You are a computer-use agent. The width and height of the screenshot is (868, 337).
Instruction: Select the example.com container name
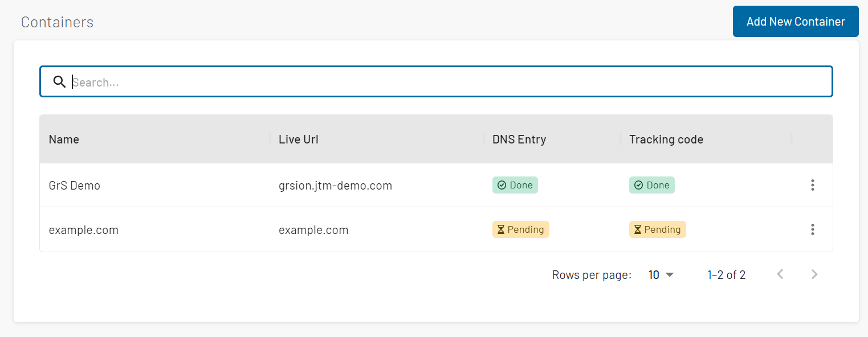pyautogui.click(x=84, y=230)
